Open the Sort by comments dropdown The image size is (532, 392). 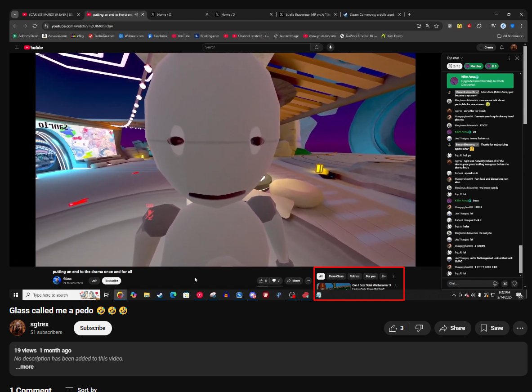pyautogui.click(x=81, y=389)
